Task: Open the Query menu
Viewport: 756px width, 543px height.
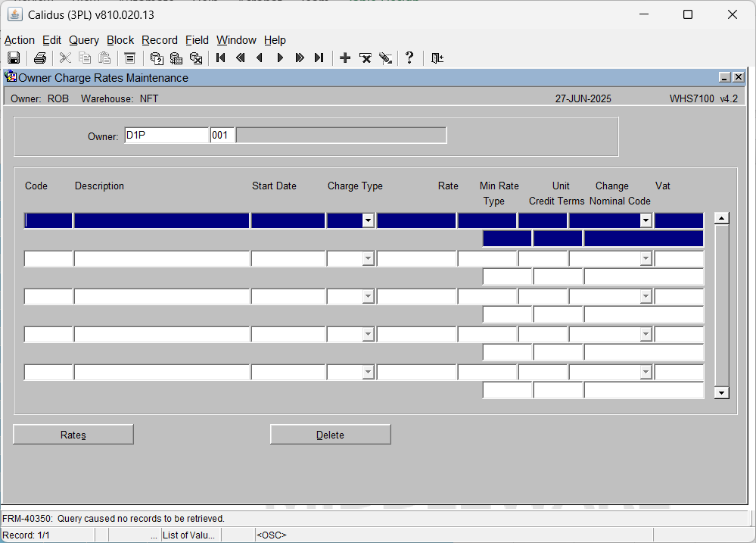Action: point(84,40)
